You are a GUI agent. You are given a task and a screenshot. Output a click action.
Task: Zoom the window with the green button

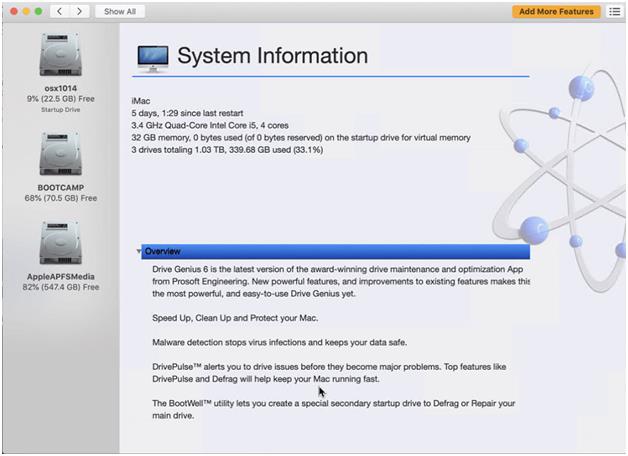click(38, 12)
